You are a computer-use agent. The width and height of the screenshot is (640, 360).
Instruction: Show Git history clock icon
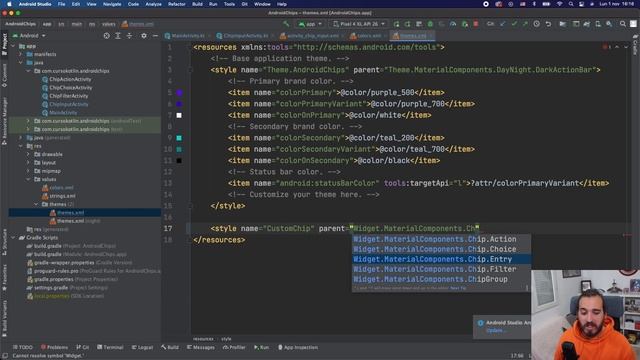(x=536, y=24)
